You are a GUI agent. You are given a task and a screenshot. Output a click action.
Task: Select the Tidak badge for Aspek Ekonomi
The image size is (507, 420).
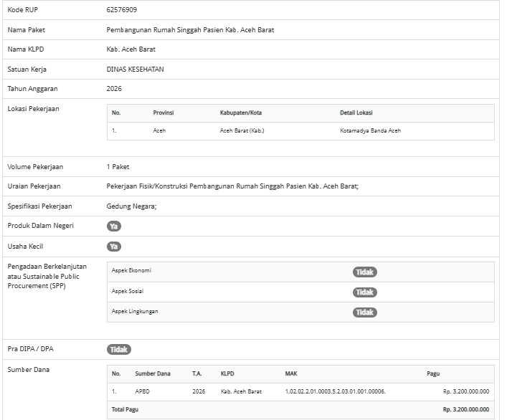(364, 272)
